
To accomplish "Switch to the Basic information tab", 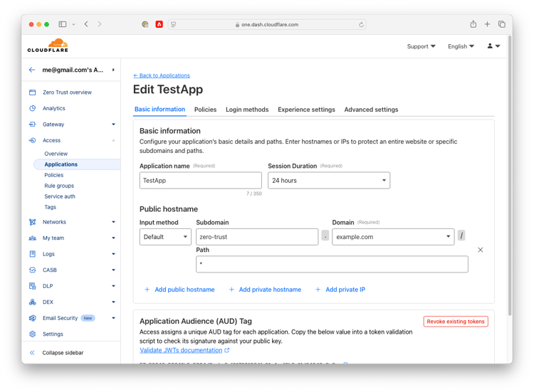I will [x=159, y=110].
